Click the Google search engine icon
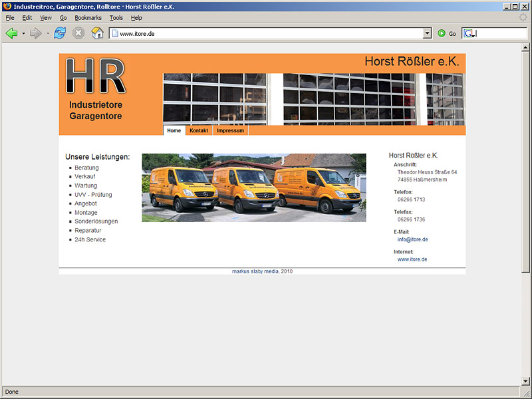 tap(469, 33)
